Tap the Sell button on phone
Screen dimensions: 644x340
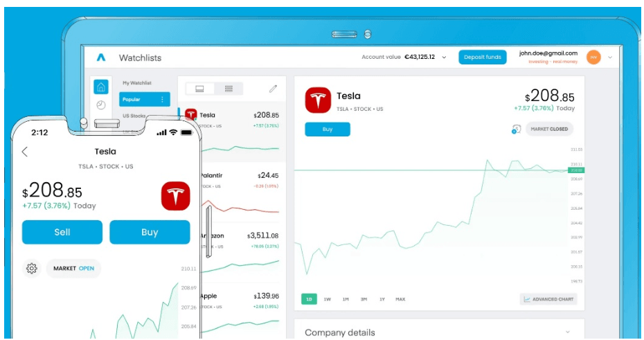(x=62, y=233)
